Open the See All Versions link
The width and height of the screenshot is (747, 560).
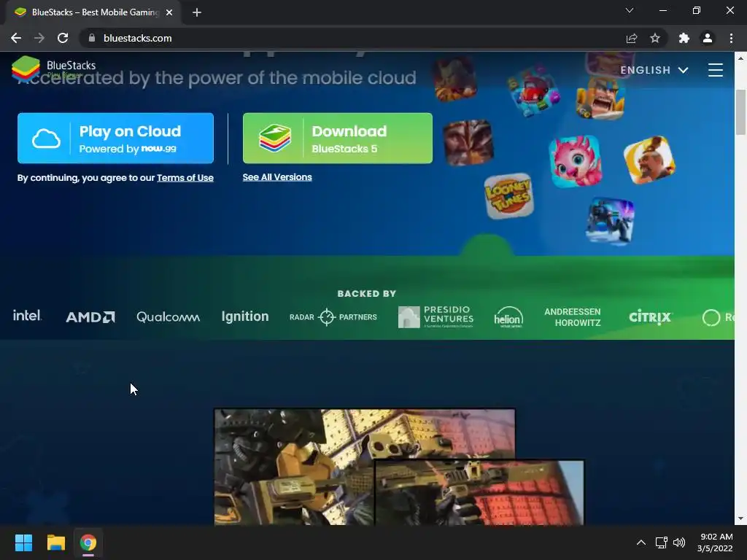click(276, 177)
